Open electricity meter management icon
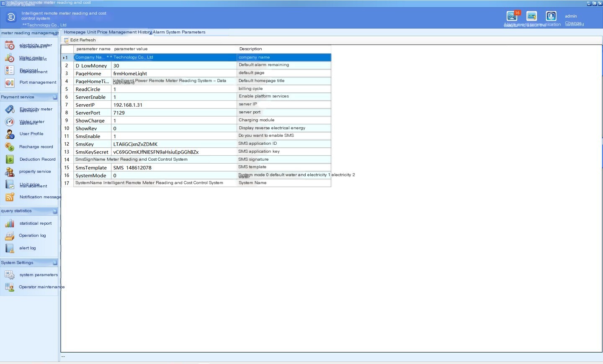The image size is (603, 364). coord(10,45)
